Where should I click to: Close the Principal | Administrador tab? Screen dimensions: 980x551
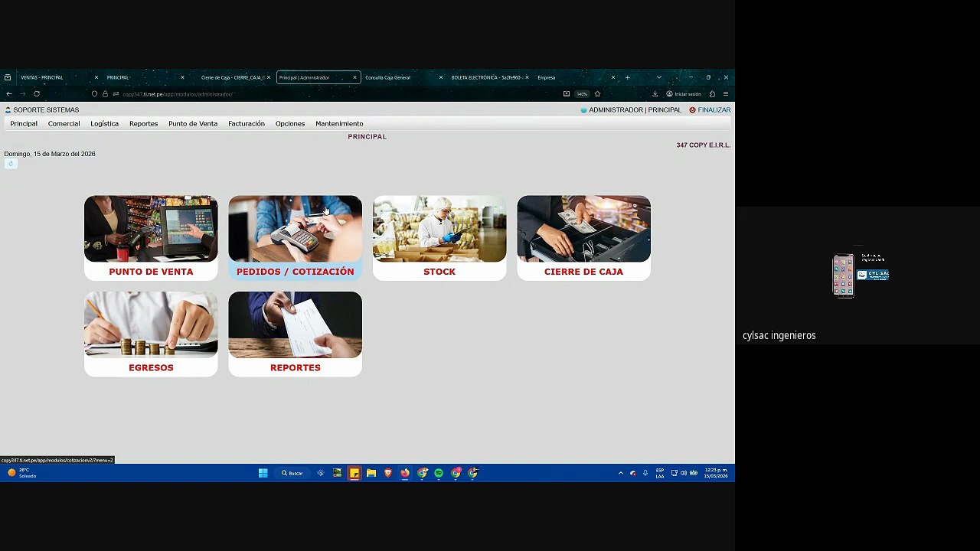(354, 77)
